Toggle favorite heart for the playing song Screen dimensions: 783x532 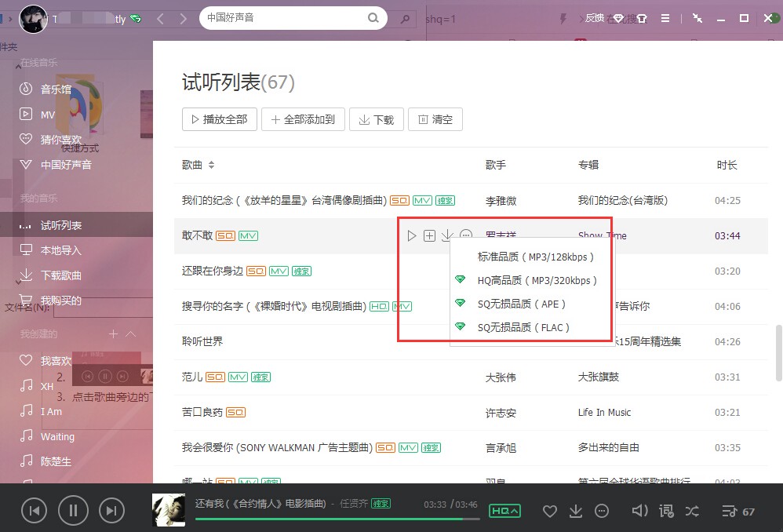tap(549, 511)
